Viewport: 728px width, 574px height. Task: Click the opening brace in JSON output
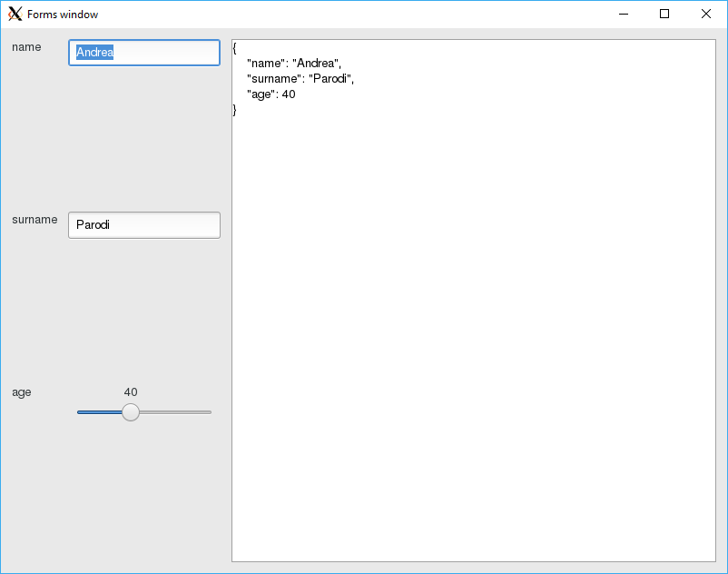[x=235, y=48]
